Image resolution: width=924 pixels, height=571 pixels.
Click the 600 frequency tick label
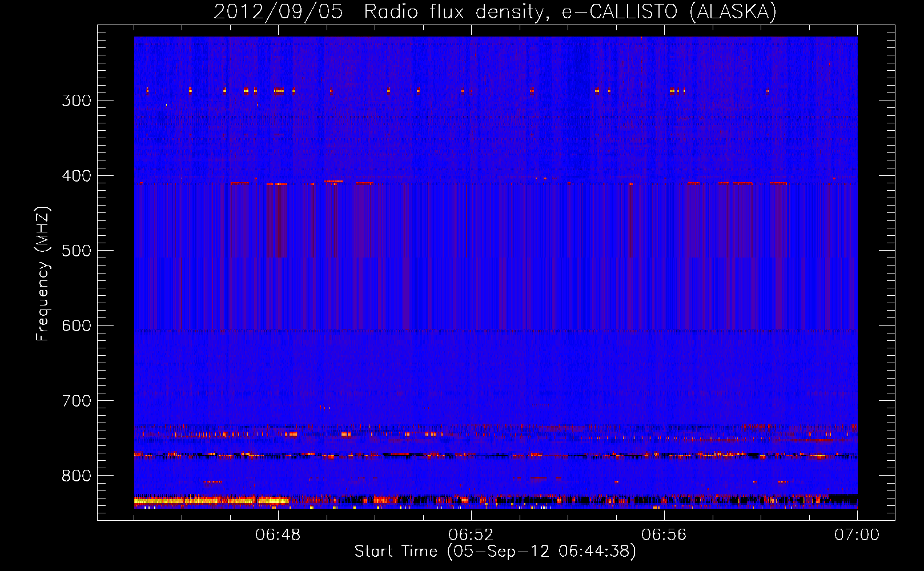click(77, 326)
